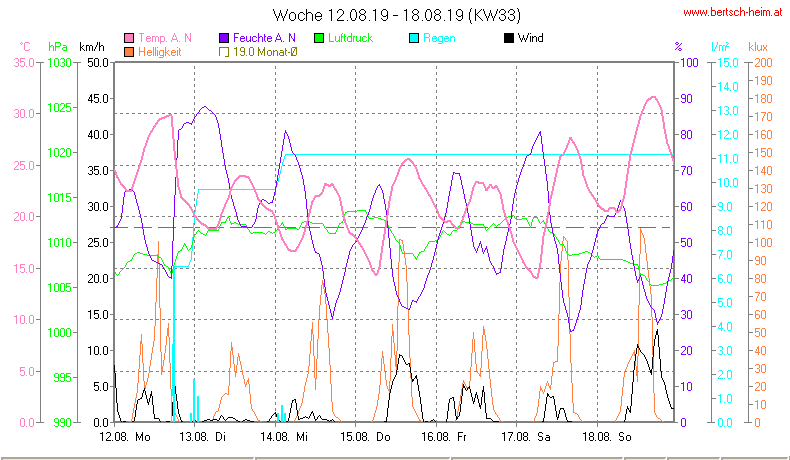Click the 100 humidity axis value
This screenshot has height=460, width=790.
689,63
